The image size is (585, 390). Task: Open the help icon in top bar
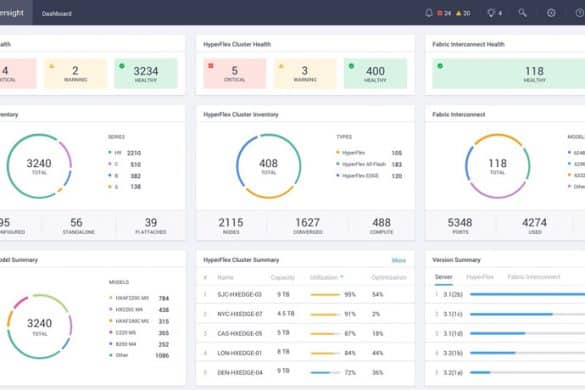tap(580, 13)
